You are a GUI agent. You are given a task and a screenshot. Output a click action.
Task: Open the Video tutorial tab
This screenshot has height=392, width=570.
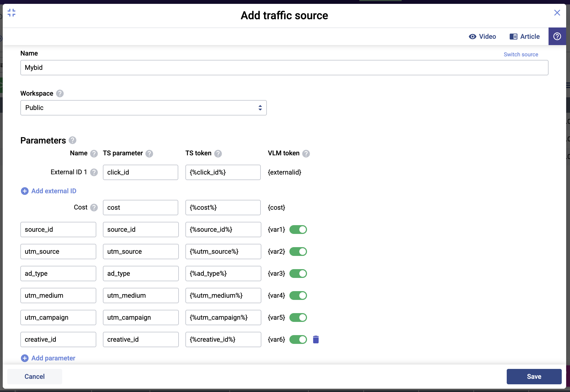click(483, 37)
